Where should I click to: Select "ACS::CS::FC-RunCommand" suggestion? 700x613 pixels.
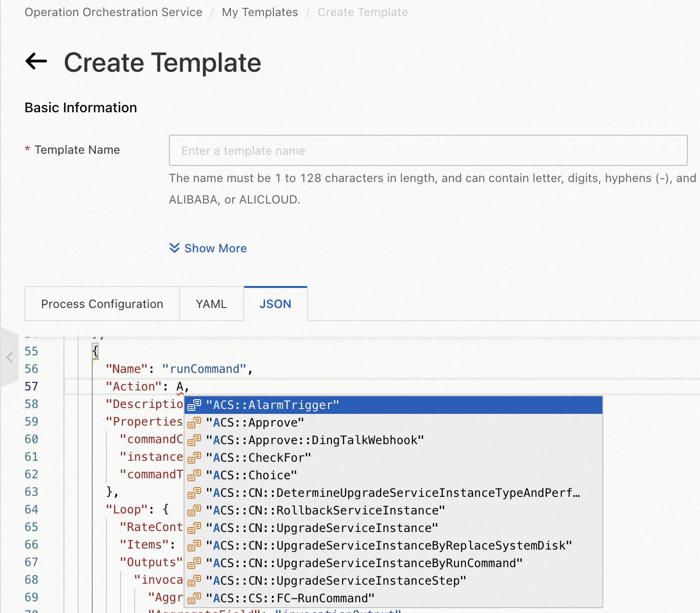[393, 598]
